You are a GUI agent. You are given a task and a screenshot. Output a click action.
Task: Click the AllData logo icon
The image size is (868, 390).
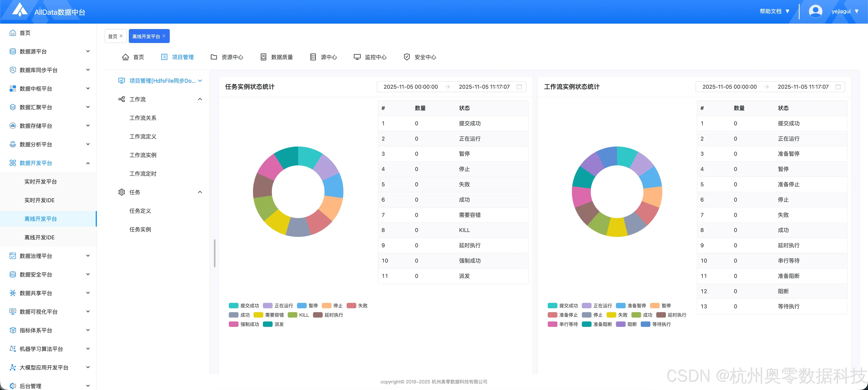pyautogui.click(x=20, y=10)
